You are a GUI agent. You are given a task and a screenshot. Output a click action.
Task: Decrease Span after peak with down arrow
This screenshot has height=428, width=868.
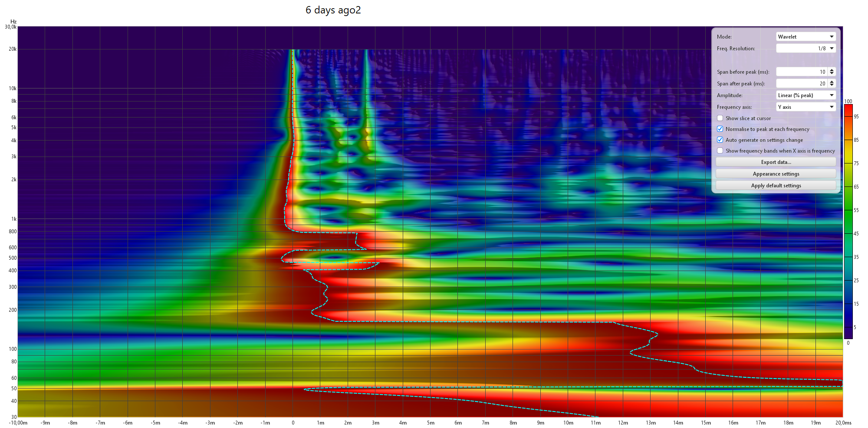pyautogui.click(x=832, y=86)
